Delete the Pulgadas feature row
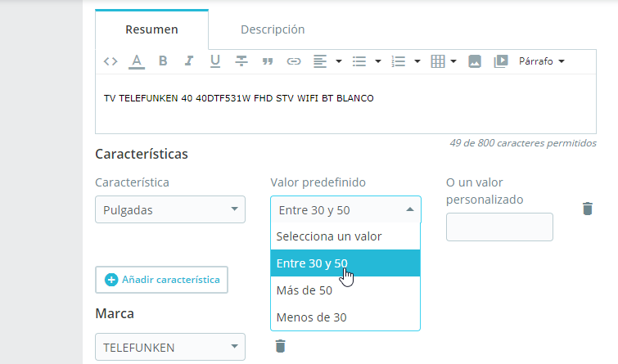This screenshot has height=364, width=618. tap(587, 209)
